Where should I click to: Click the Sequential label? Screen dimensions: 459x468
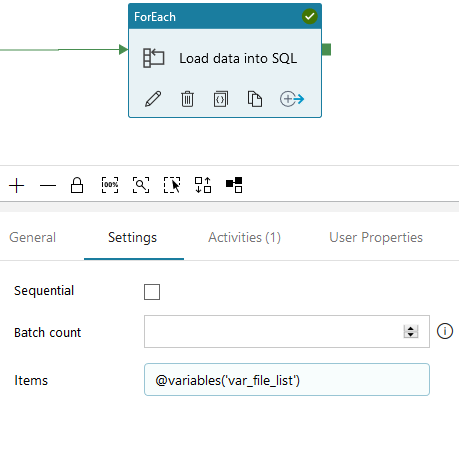coord(44,291)
